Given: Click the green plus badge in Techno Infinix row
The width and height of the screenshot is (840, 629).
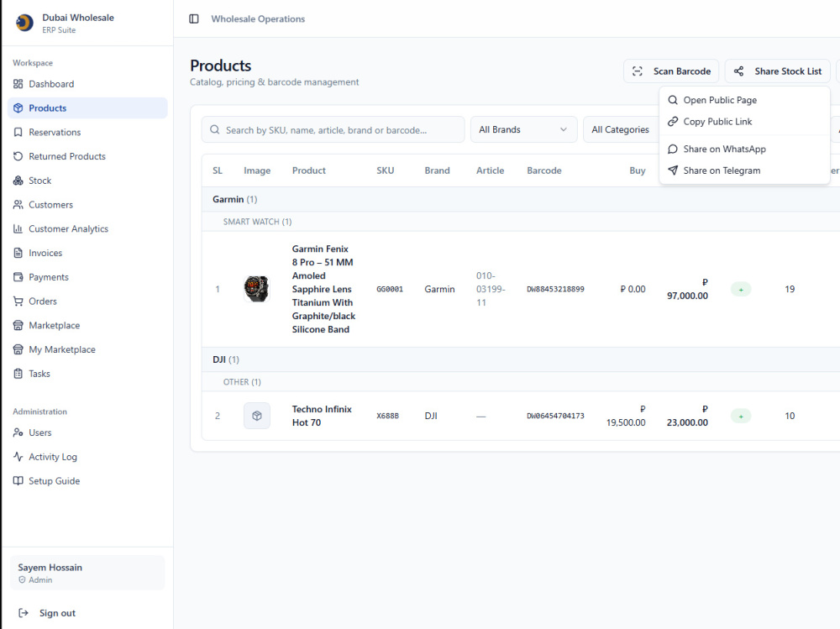Looking at the screenshot, I should 741,417.
